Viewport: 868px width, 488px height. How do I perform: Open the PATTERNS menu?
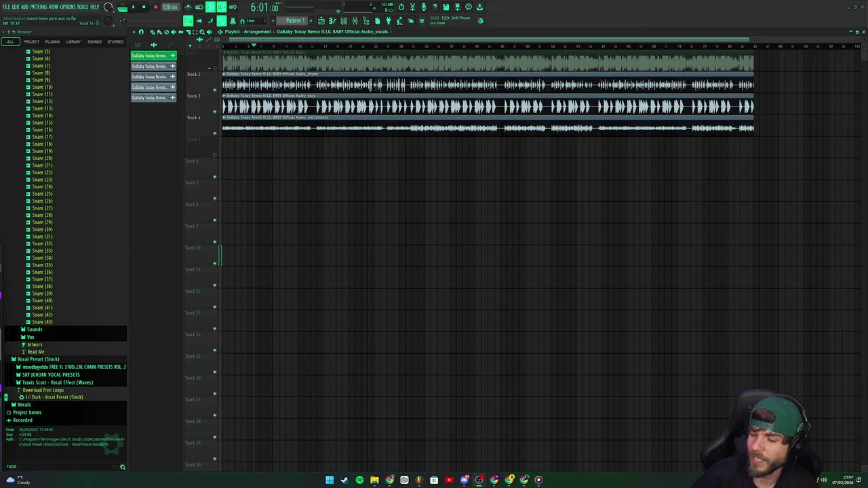[38, 7]
